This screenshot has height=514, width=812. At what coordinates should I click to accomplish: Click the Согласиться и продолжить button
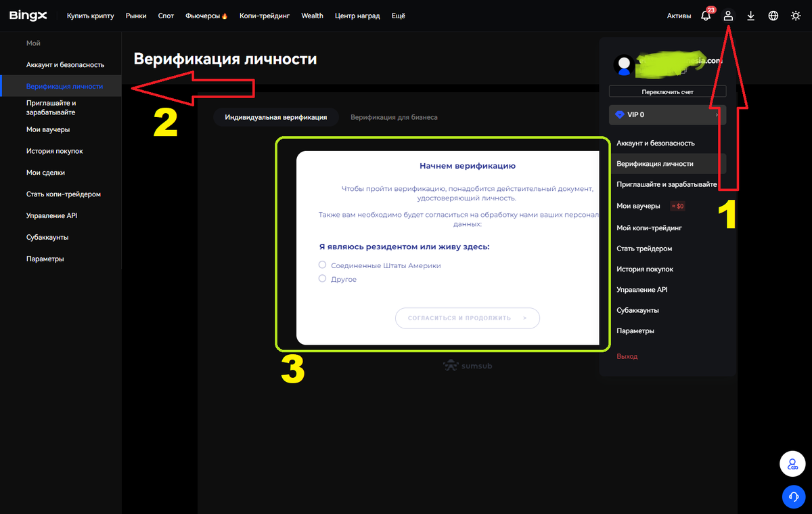tap(467, 318)
